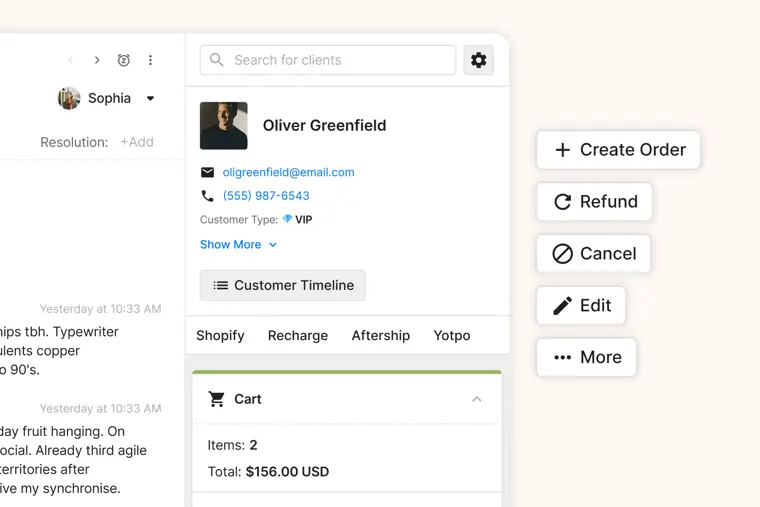Image resolution: width=760 pixels, height=507 pixels.
Task: Switch to the Aftership tab
Action: point(380,335)
